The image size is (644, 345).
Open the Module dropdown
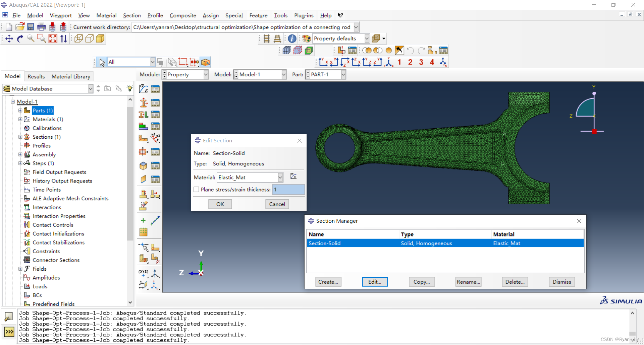click(x=206, y=75)
